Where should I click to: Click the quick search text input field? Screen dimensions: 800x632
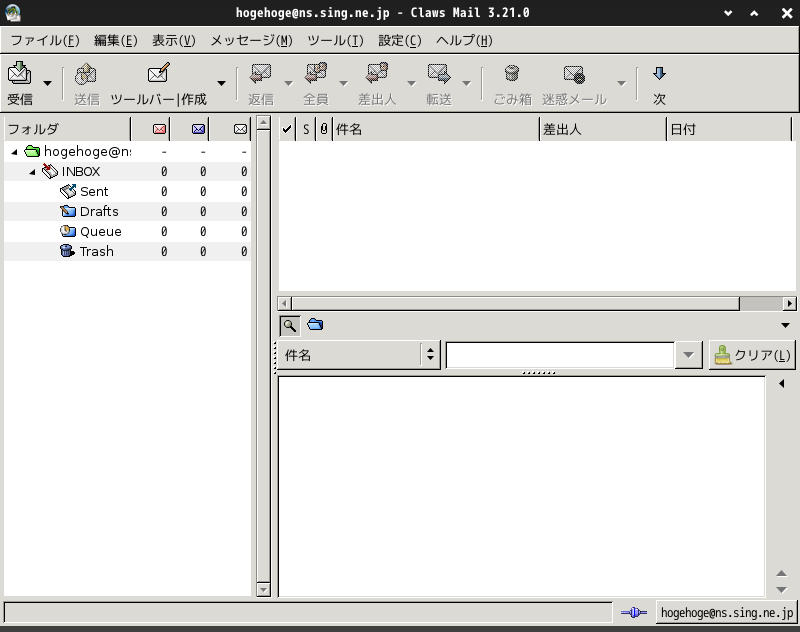pos(560,355)
